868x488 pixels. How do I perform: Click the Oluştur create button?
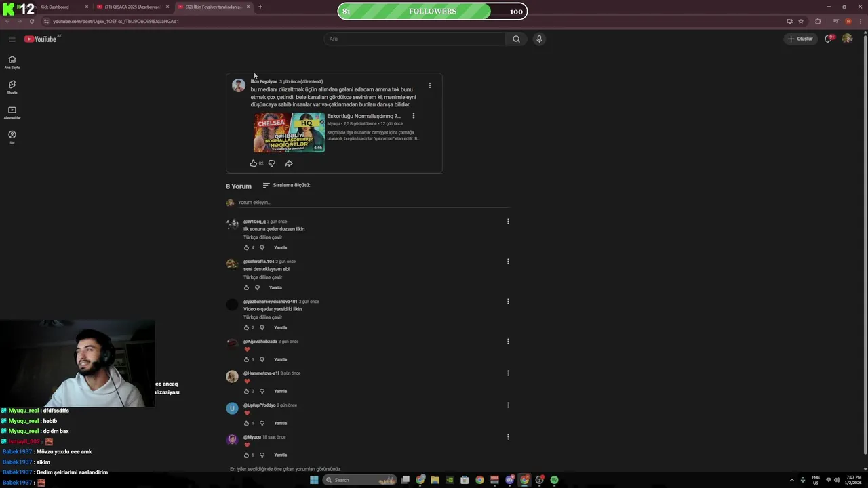tap(800, 39)
